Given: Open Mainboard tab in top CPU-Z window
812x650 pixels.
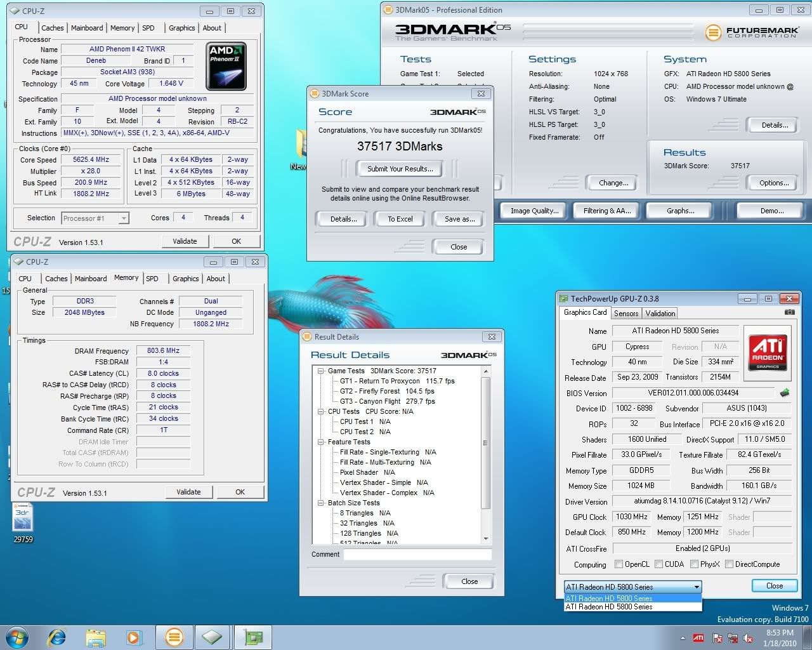Looking at the screenshot, I should [87, 28].
